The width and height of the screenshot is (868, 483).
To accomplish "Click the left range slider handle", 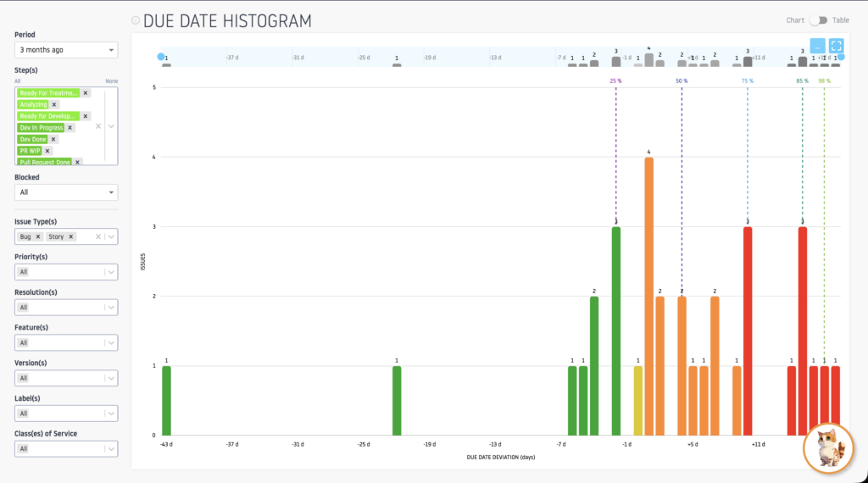I will coord(161,57).
